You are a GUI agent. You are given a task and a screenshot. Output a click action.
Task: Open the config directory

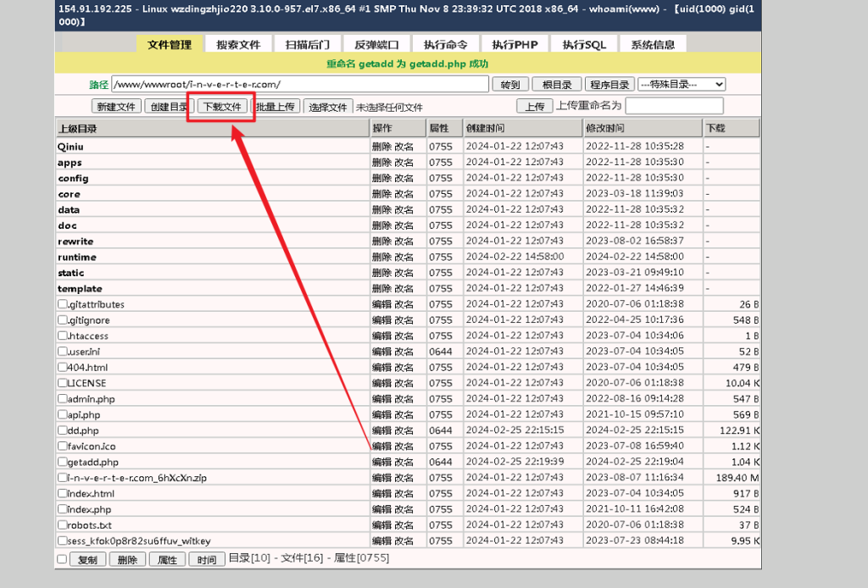(x=73, y=179)
